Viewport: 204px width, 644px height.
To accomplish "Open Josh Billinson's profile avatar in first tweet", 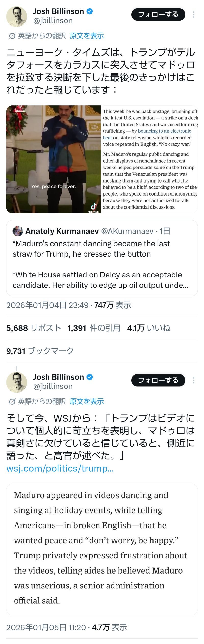I will pos(17,17).
